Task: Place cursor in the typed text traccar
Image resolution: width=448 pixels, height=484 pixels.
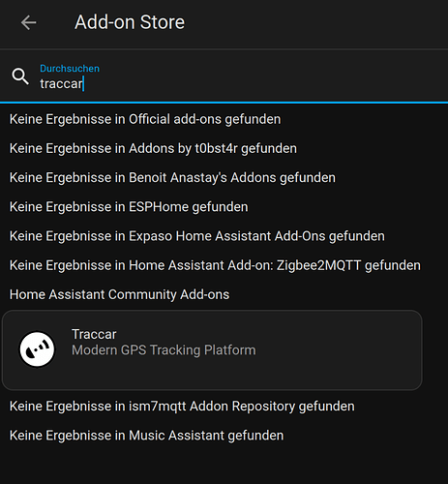Action: point(61,84)
